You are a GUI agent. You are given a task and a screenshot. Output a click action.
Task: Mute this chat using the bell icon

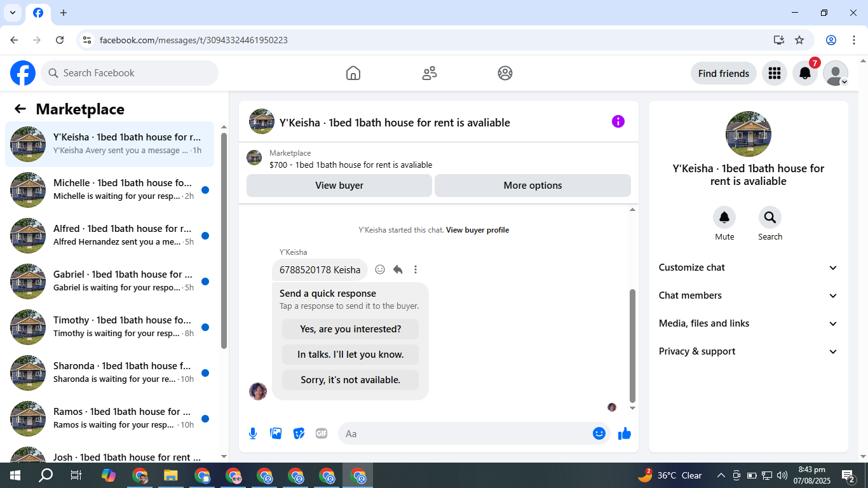[724, 218]
